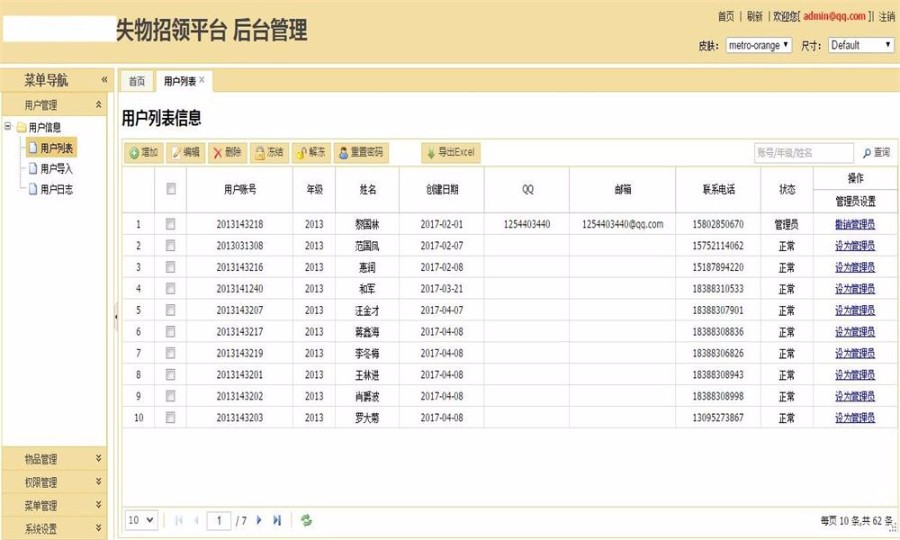Check the row for 2013143216

pos(170,267)
